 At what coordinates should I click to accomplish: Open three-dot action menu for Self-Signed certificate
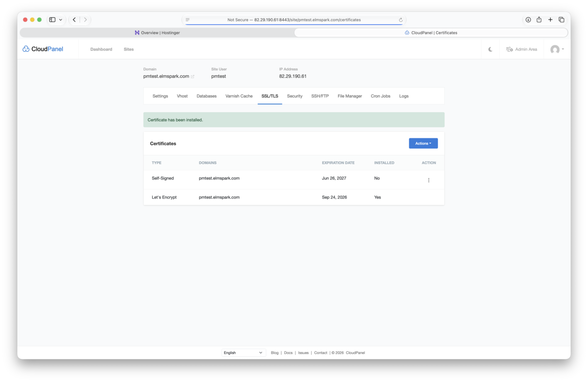tap(429, 180)
